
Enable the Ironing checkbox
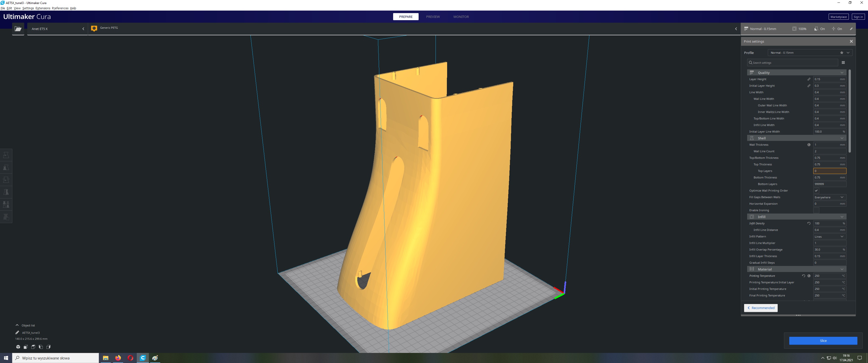[x=816, y=210]
